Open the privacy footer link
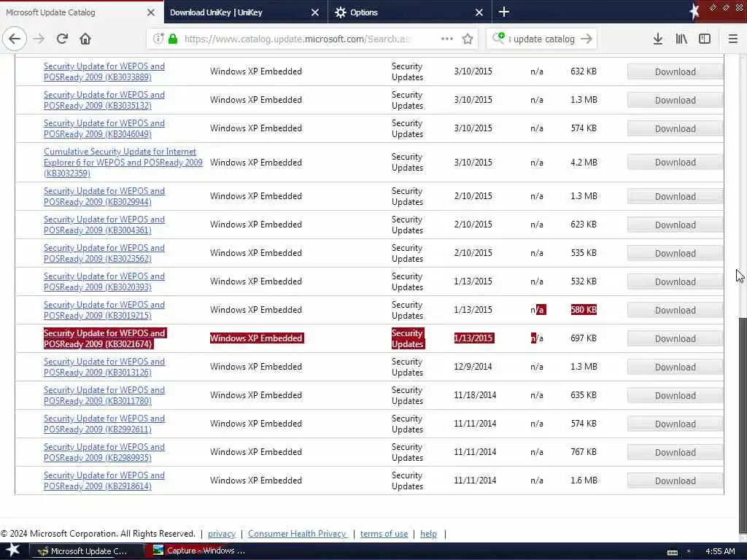Viewport: 747px width, 560px height. pyautogui.click(x=222, y=534)
